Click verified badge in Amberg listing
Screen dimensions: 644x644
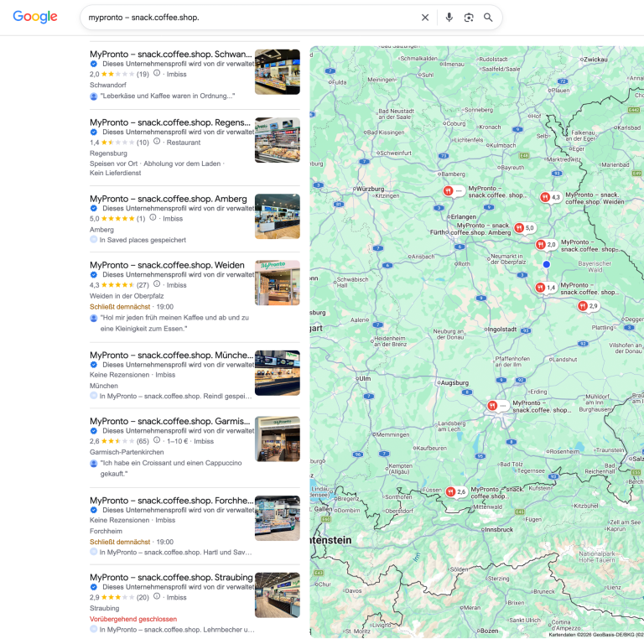point(94,208)
